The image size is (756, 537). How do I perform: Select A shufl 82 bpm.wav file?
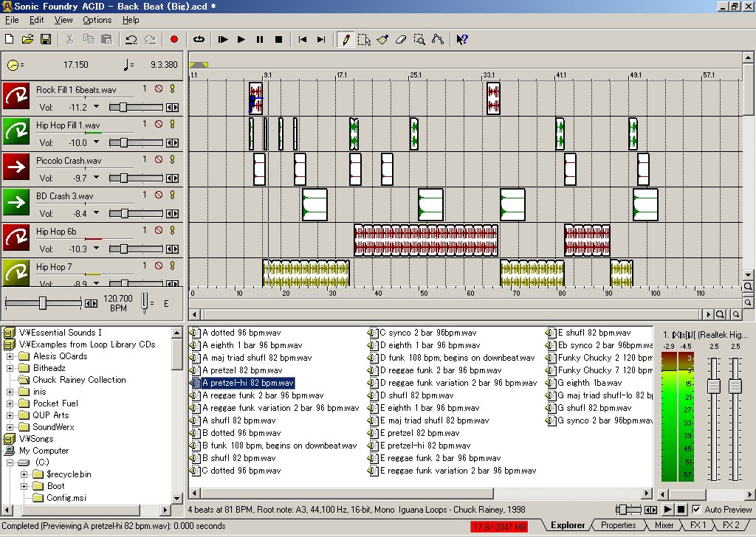pos(238,420)
